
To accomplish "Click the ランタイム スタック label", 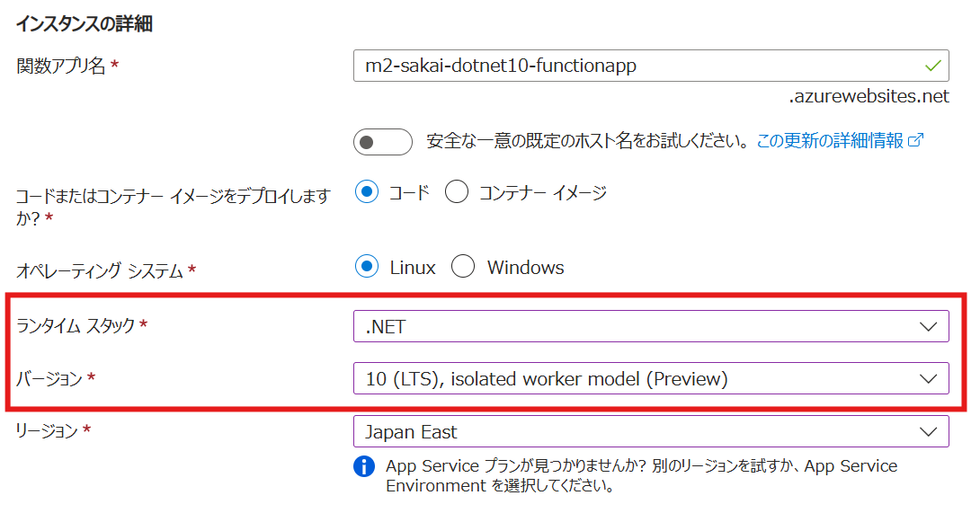I will [75, 325].
